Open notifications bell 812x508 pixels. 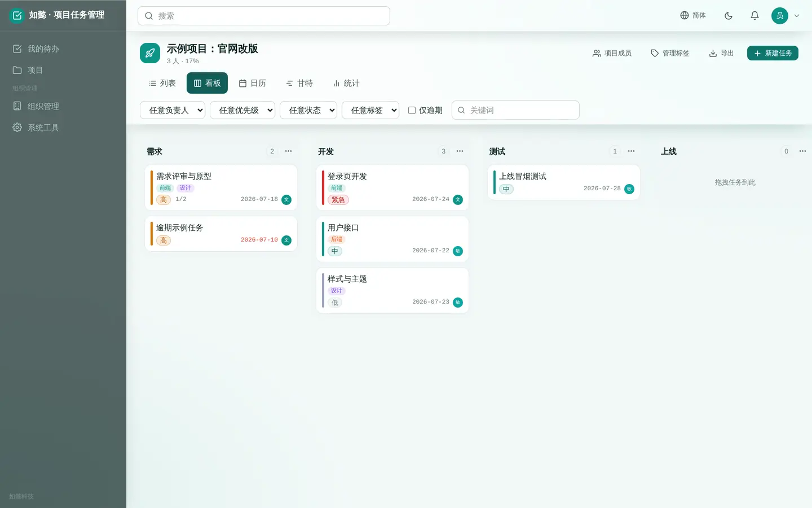(x=754, y=16)
